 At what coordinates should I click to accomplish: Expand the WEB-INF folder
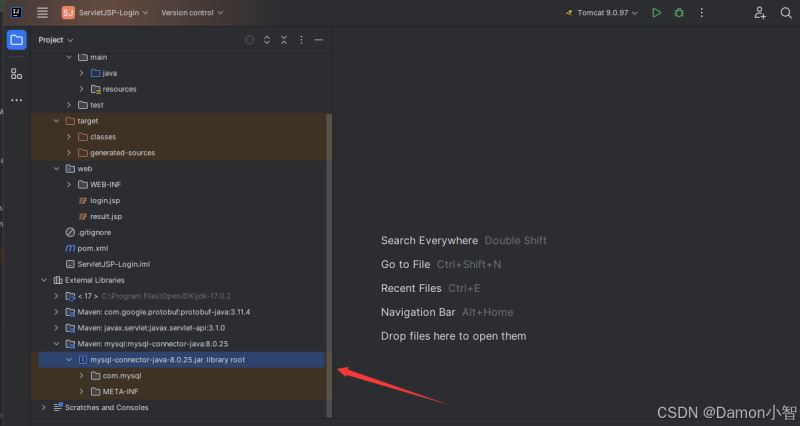click(70, 184)
